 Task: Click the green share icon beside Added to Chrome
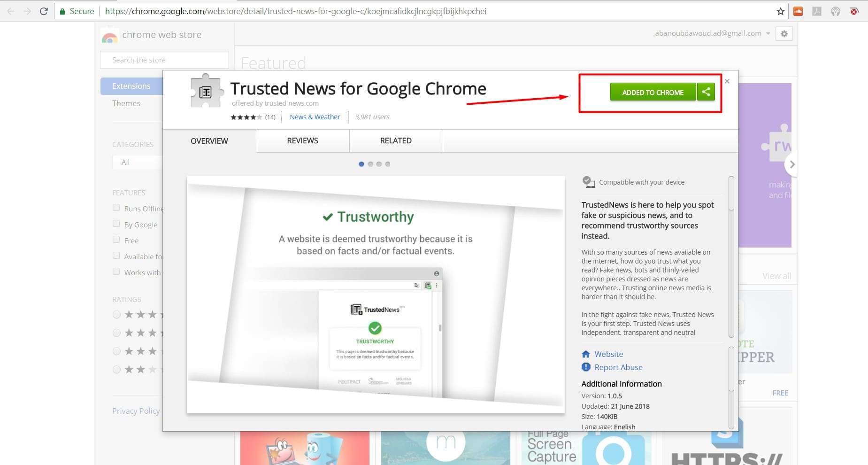706,92
